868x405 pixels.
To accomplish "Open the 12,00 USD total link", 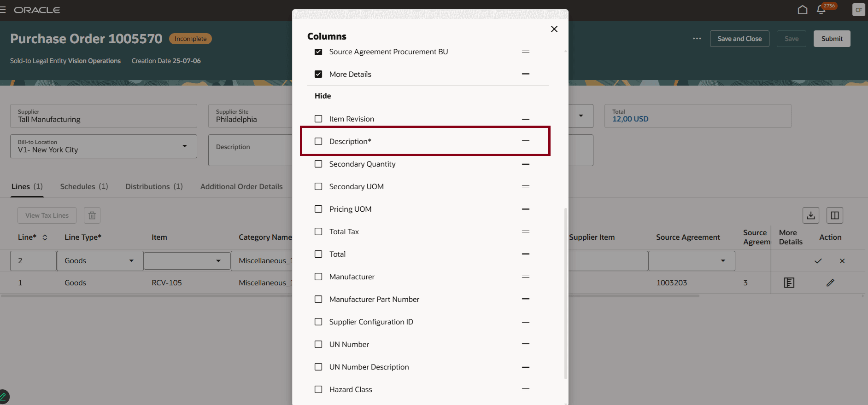I will point(630,119).
